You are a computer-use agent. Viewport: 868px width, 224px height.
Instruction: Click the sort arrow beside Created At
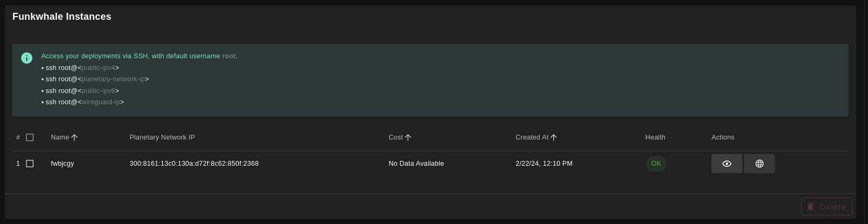tap(554, 137)
